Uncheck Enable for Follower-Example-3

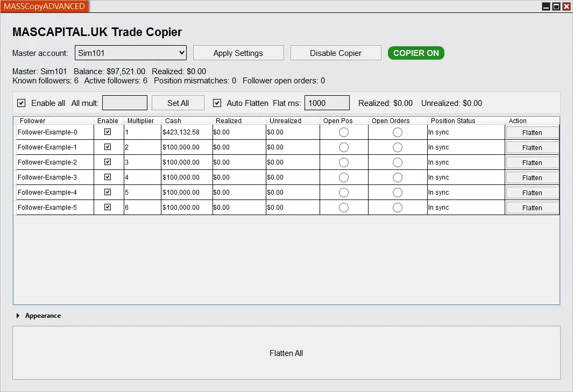click(108, 177)
